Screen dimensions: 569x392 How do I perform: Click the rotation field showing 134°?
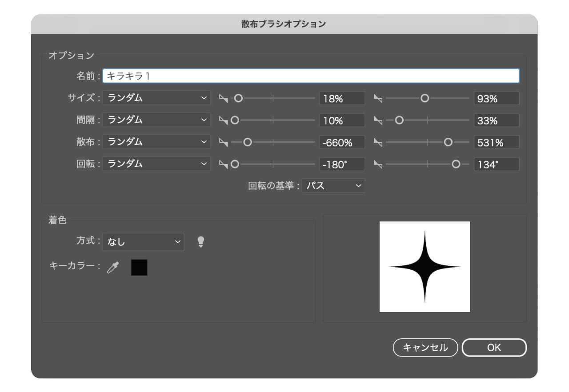tap(497, 164)
